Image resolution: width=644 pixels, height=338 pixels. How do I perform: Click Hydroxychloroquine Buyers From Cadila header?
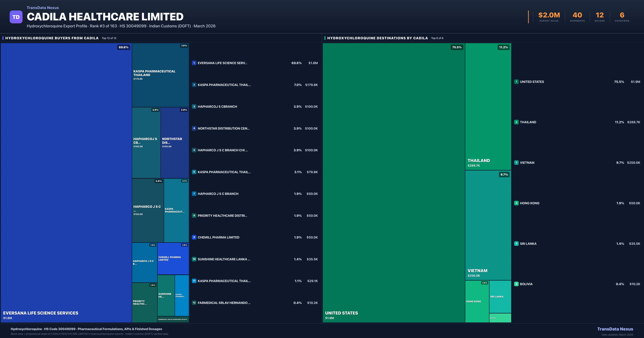click(x=52, y=38)
